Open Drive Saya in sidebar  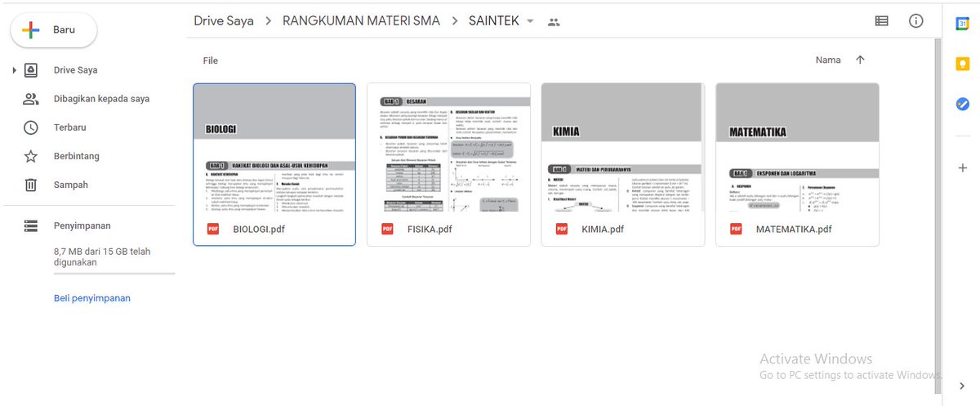click(x=75, y=70)
